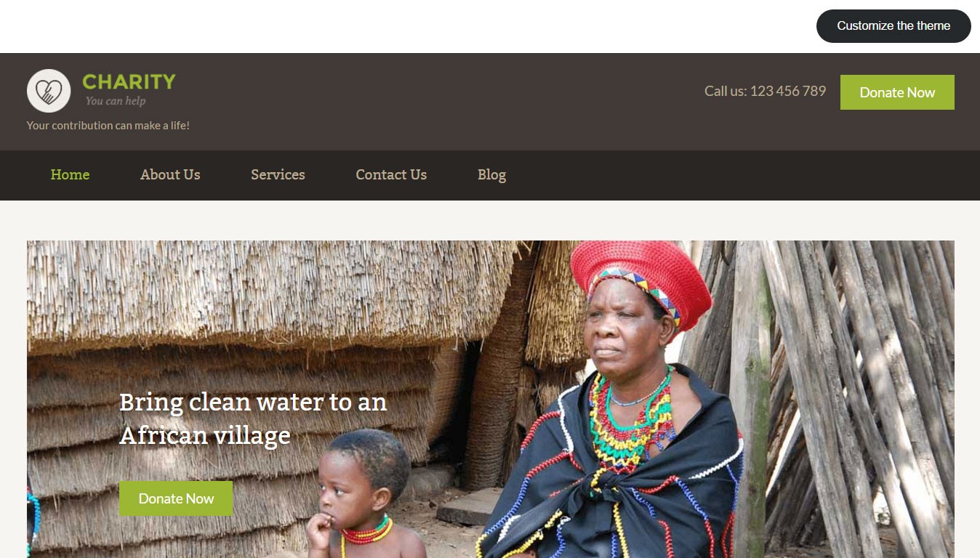Viewport: 980px width, 558px height.
Task: Click the header Donate Now button
Action: point(897,92)
